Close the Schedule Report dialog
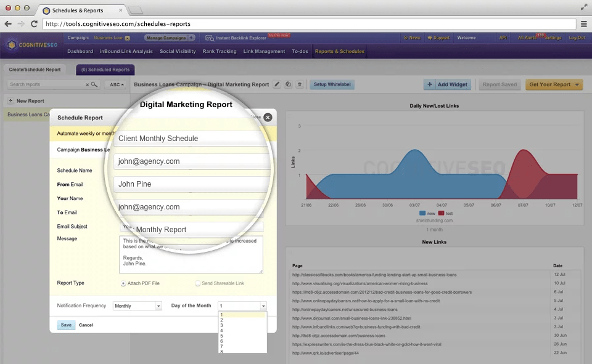Image resolution: width=592 pixels, height=364 pixels. click(268, 117)
